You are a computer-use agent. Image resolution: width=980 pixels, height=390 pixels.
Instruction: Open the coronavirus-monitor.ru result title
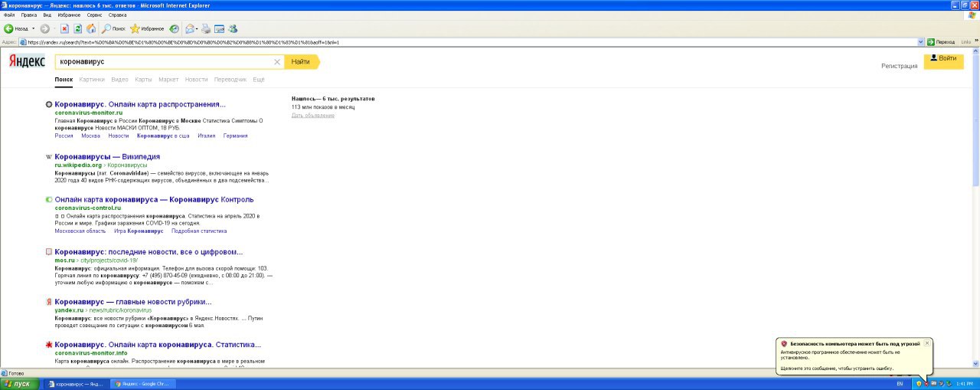(x=140, y=104)
